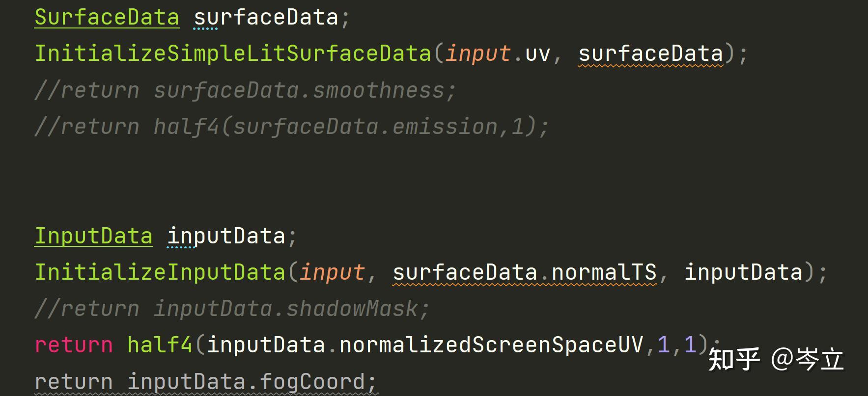868x396 pixels.
Task: Click the InitializeInputData function call
Action: pos(160,272)
